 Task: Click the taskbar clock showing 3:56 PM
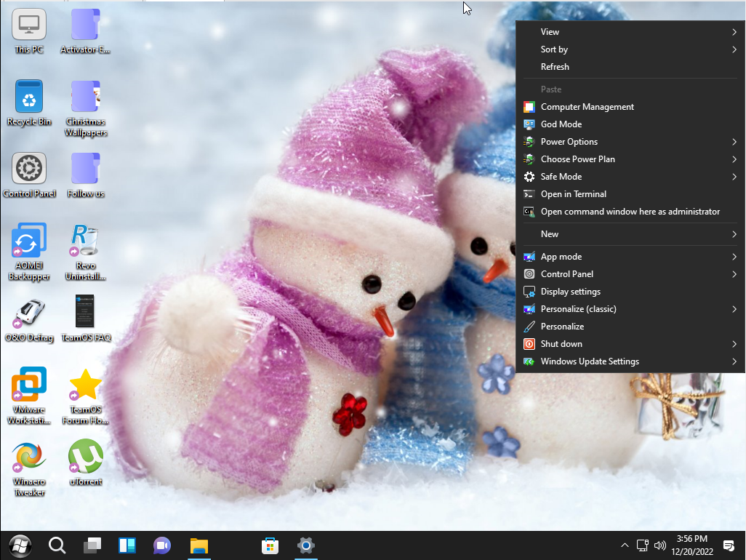point(691,545)
